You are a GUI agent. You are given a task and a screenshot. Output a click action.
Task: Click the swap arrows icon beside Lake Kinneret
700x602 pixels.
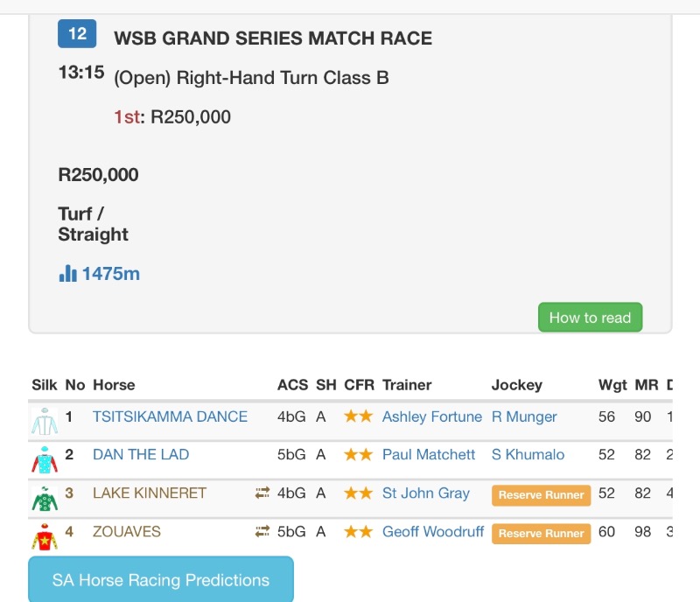pyautogui.click(x=262, y=493)
